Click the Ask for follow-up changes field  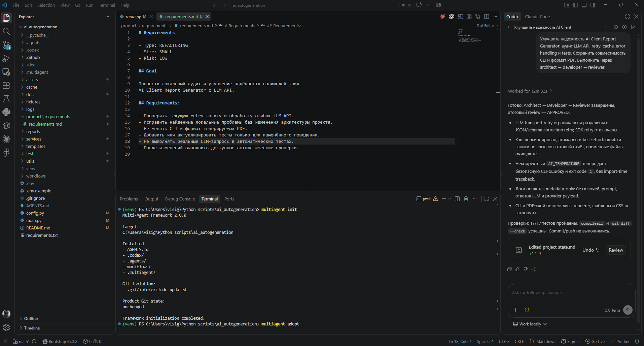[571, 293]
